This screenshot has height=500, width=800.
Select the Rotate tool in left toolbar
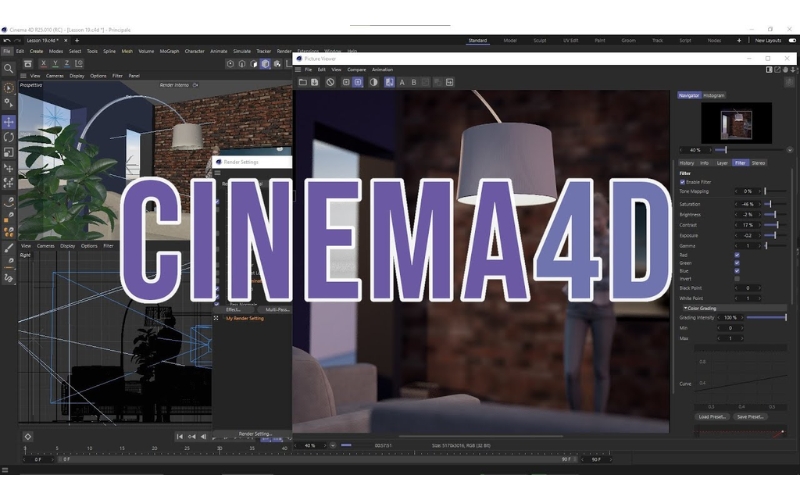pos(9,137)
